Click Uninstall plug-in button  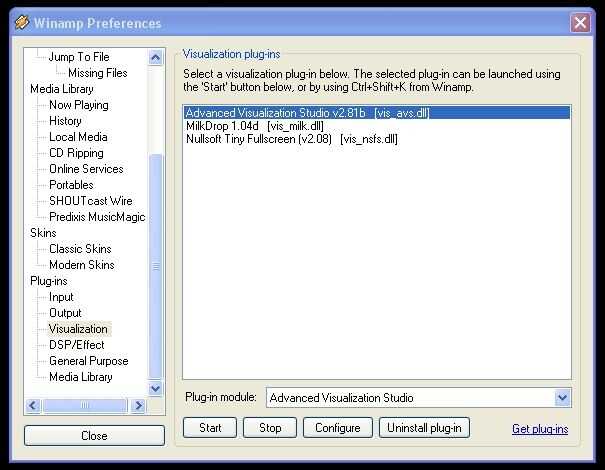[x=424, y=428]
